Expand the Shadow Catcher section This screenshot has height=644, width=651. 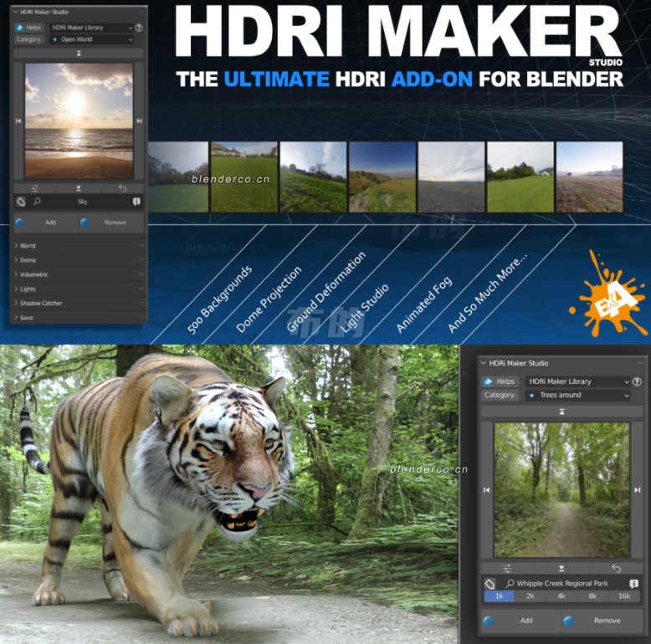point(79,303)
